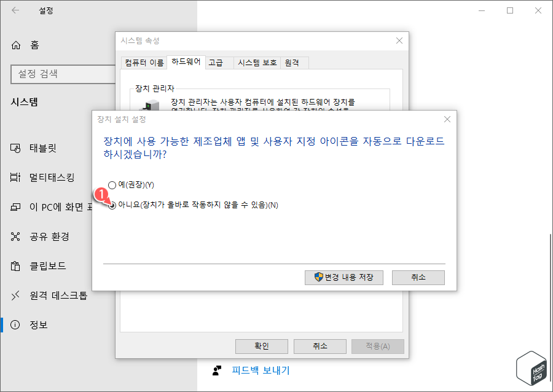The height and width of the screenshot is (392, 553).
Task: Select the 공유 환경 sidebar icon
Action: click(15, 236)
